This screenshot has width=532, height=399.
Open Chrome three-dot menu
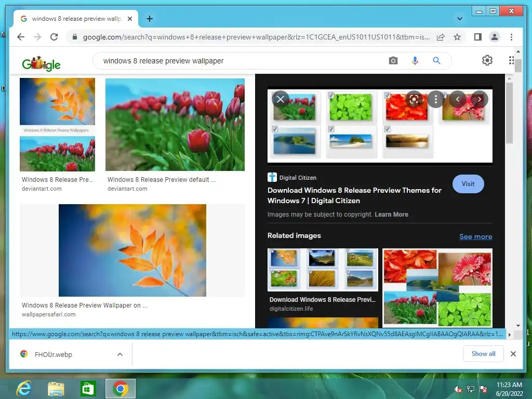click(x=511, y=37)
